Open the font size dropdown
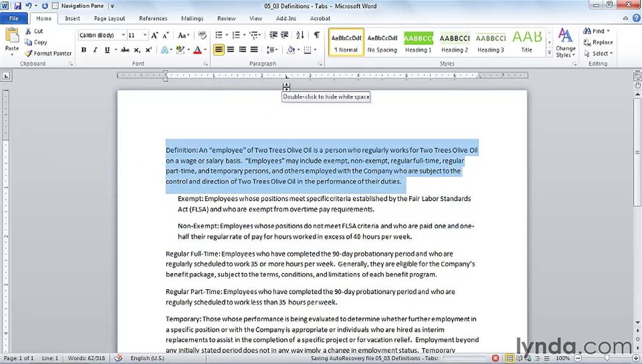 point(145,35)
